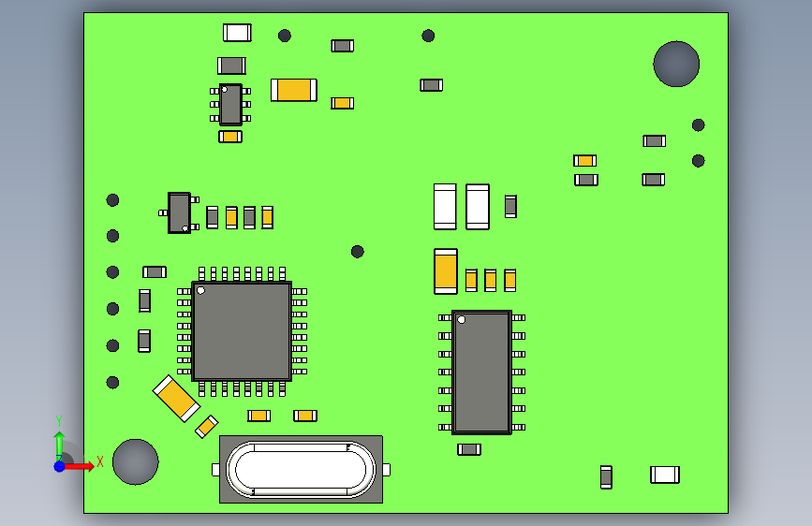Select the white component in top-left area

click(237, 33)
